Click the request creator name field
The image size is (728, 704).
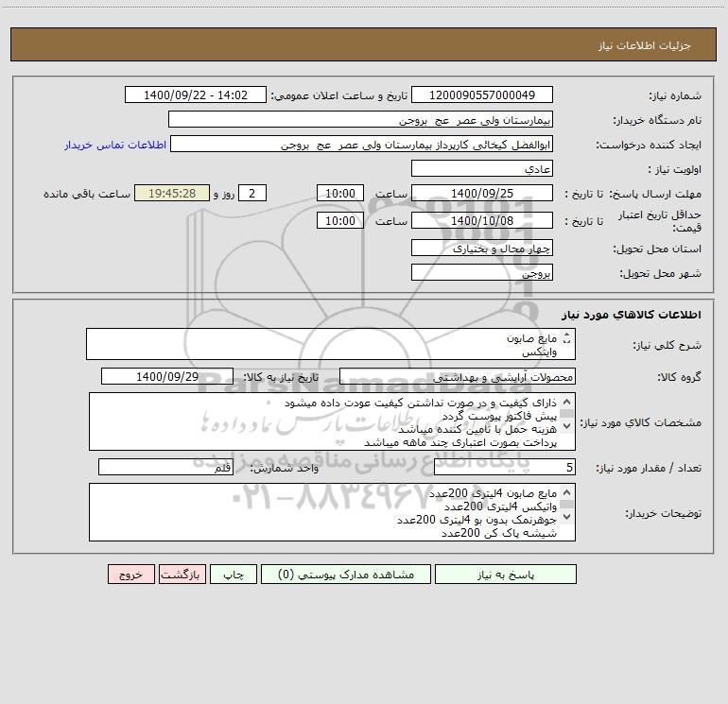click(x=362, y=144)
